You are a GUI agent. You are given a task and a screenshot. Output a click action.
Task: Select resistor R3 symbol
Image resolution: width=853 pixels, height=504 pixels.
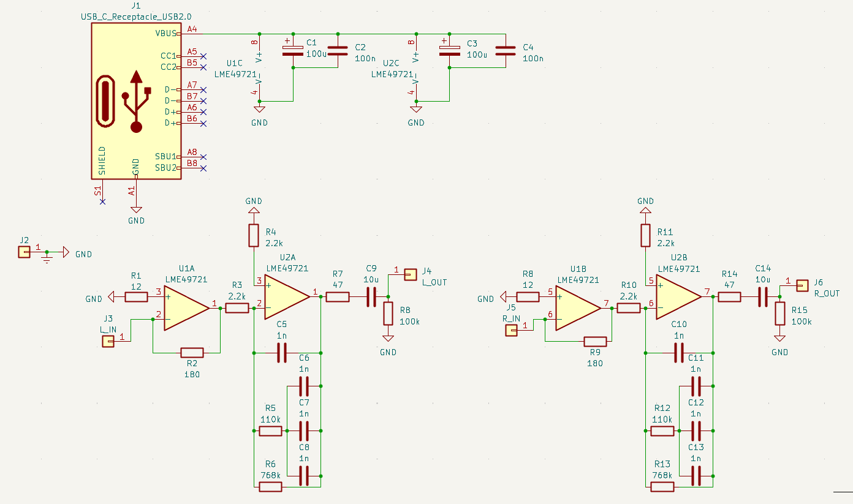click(x=237, y=309)
